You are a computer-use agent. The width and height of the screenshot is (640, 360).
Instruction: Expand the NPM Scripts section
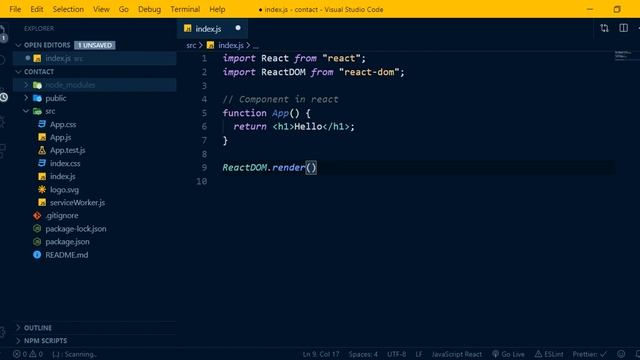coord(18,341)
